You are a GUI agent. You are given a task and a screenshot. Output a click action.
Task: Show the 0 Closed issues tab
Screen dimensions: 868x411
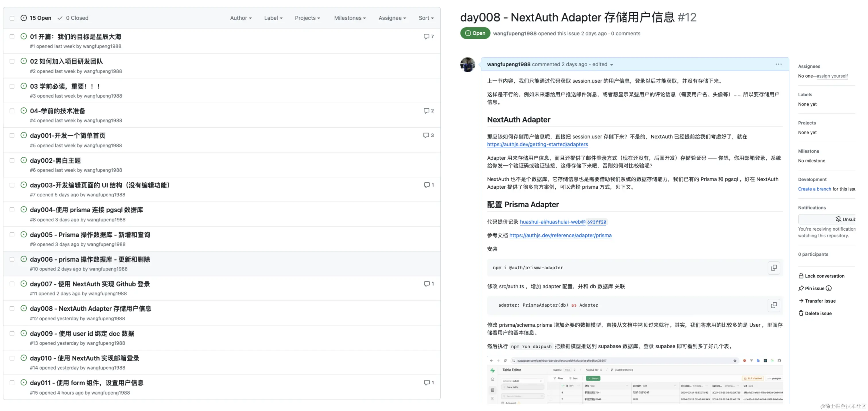(x=73, y=18)
